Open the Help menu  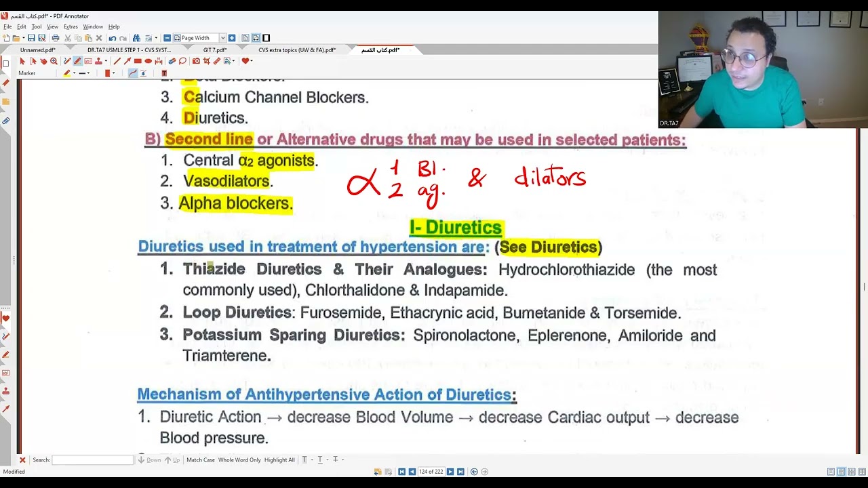pos(114,26)
